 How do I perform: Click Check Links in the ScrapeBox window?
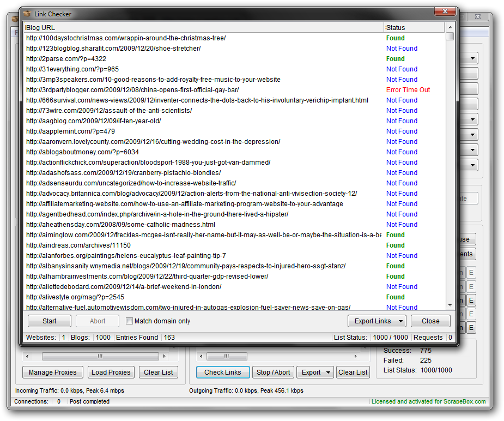[223, 372]
